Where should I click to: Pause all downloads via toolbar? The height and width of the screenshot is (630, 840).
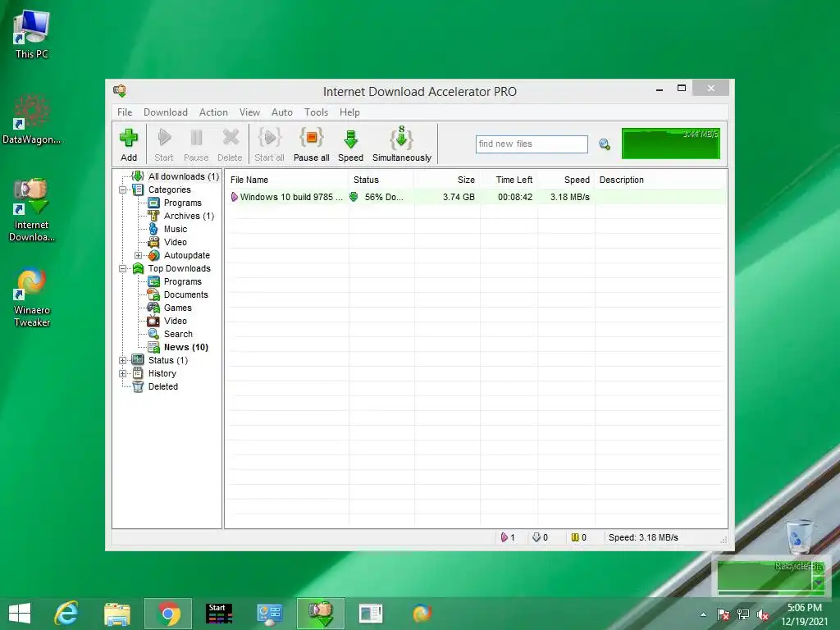(311, 144)
